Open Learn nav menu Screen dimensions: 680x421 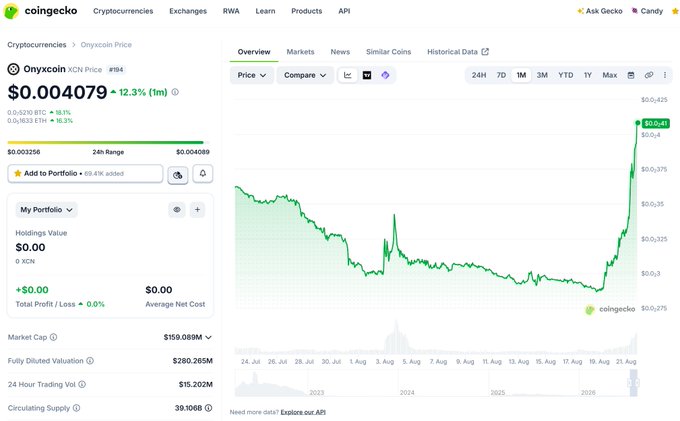[265, 11]
